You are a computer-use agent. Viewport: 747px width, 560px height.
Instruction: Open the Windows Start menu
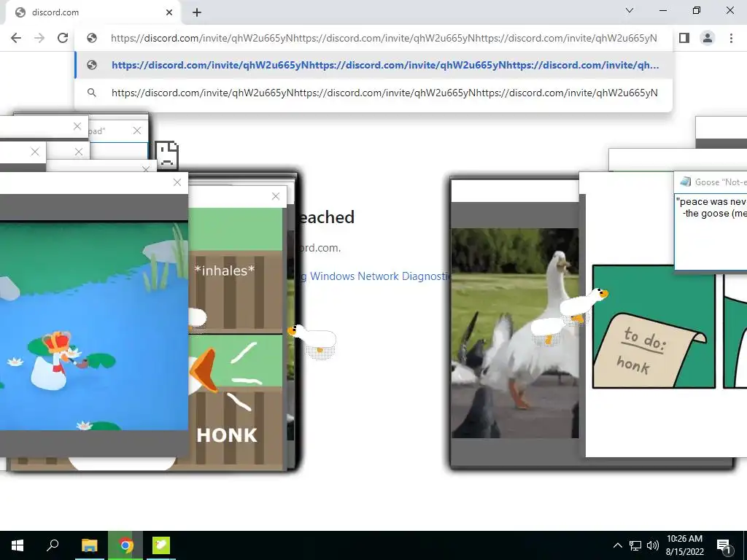[18, 545]
